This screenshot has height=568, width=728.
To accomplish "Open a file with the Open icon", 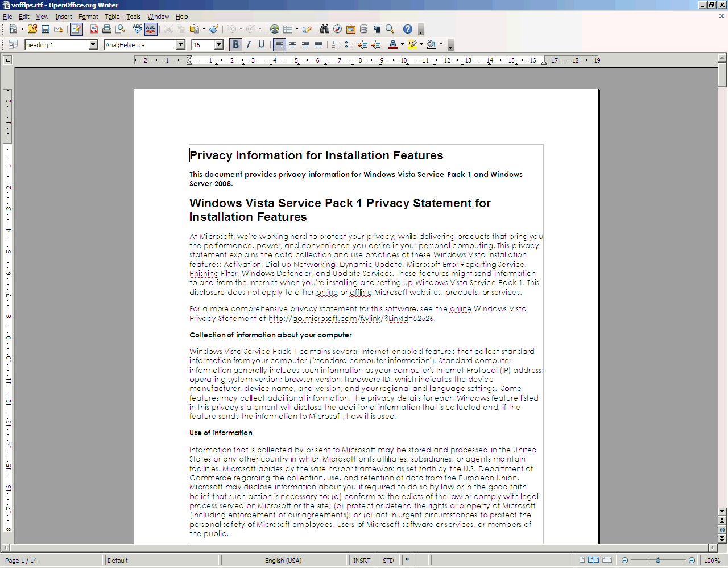I will pos(32,29).
